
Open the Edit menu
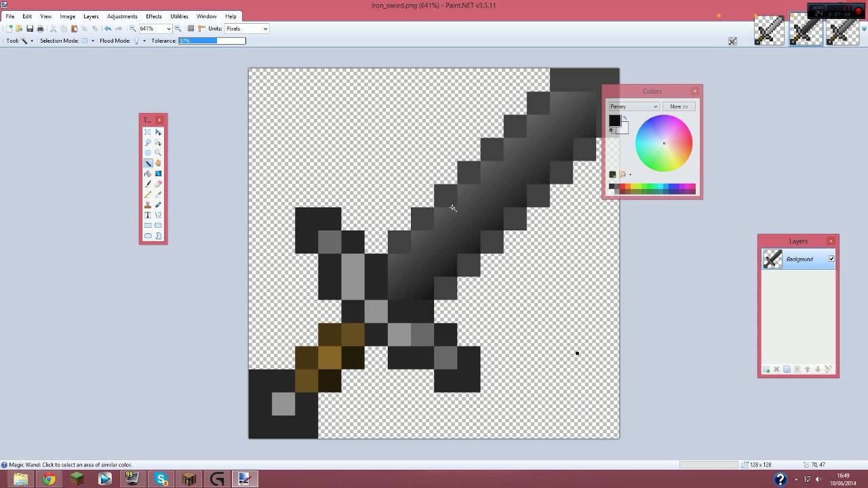tap(27, 16)
